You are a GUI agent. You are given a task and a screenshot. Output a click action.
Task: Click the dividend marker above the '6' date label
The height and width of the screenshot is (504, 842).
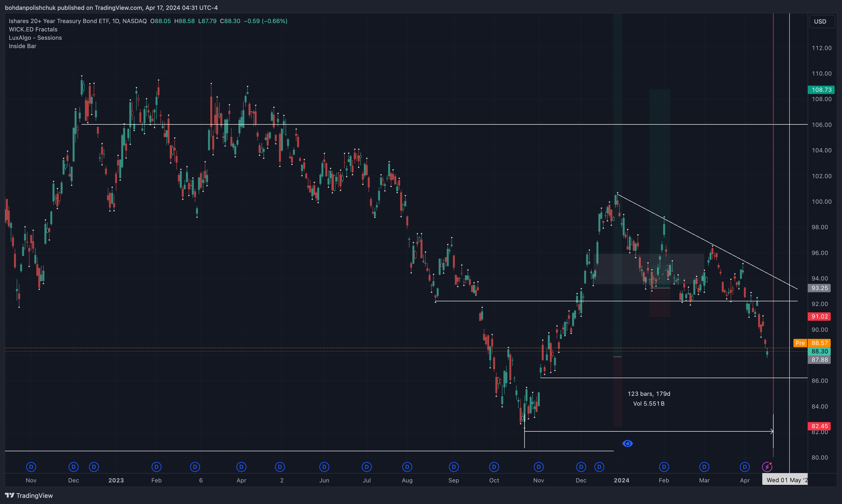point(195,467)
